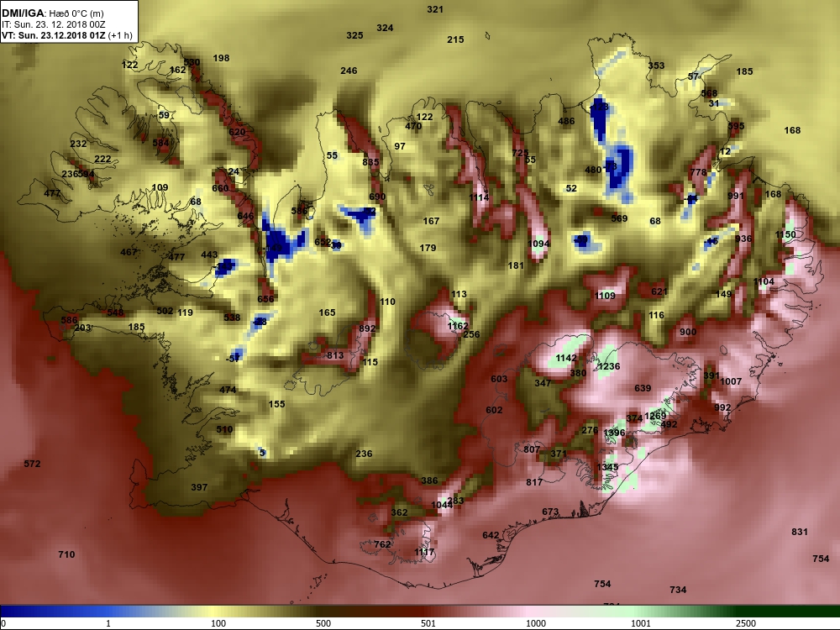Click the map value 203
The height and width of the screenshot is (630, 840).
(x=82, y=328)
